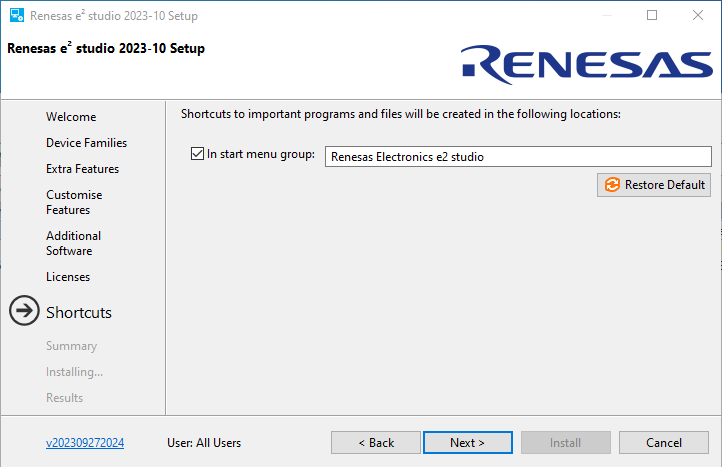Cancel the installation

[x=663, y=443]
